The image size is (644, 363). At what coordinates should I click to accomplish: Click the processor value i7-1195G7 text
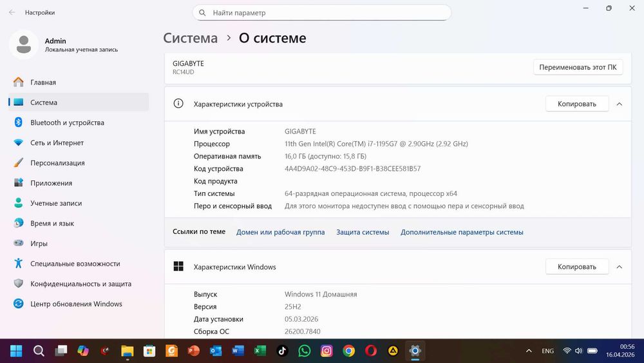376,144
